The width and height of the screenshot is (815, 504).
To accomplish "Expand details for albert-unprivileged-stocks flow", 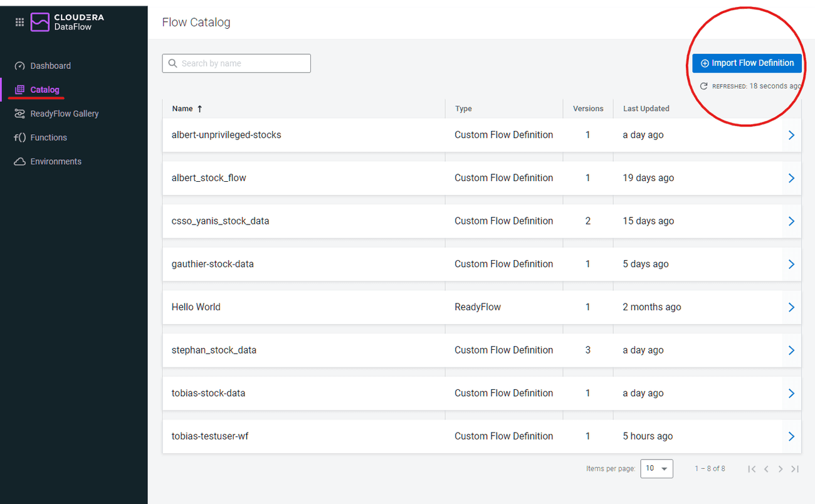I will point(791,135).
